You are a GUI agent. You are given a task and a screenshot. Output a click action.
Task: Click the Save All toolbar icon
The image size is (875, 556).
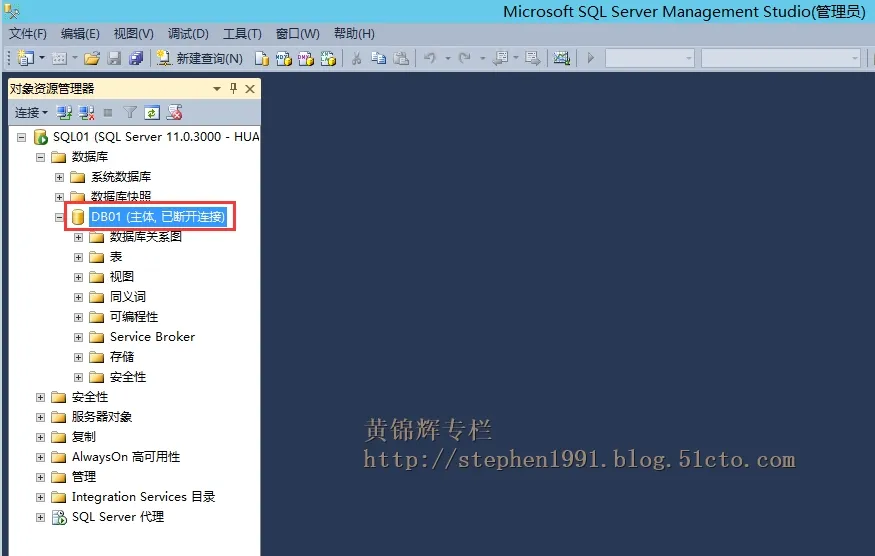point(136,58)
